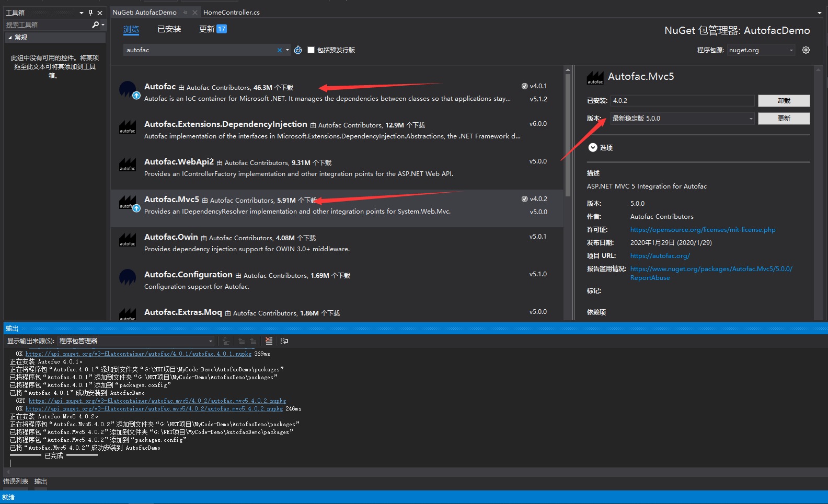Click Go to Previous Message output icon
828x504 pixels.
[x=241, y=341]
